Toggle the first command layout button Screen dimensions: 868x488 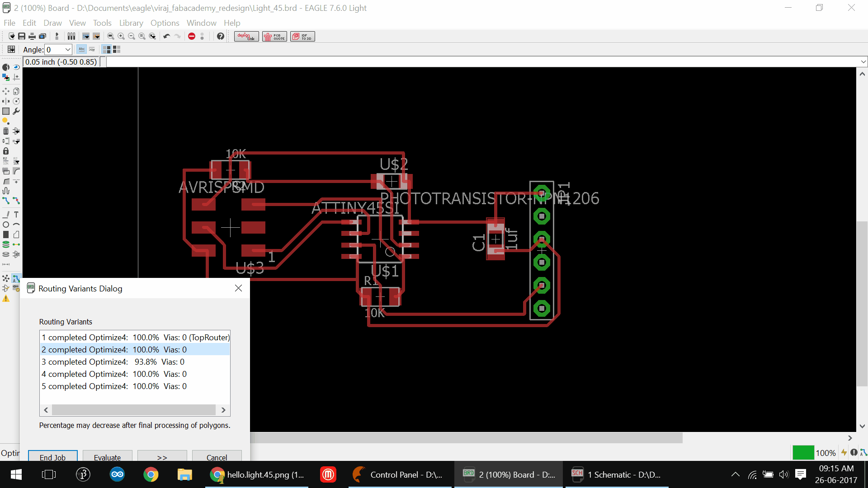(x=107, y=49)
